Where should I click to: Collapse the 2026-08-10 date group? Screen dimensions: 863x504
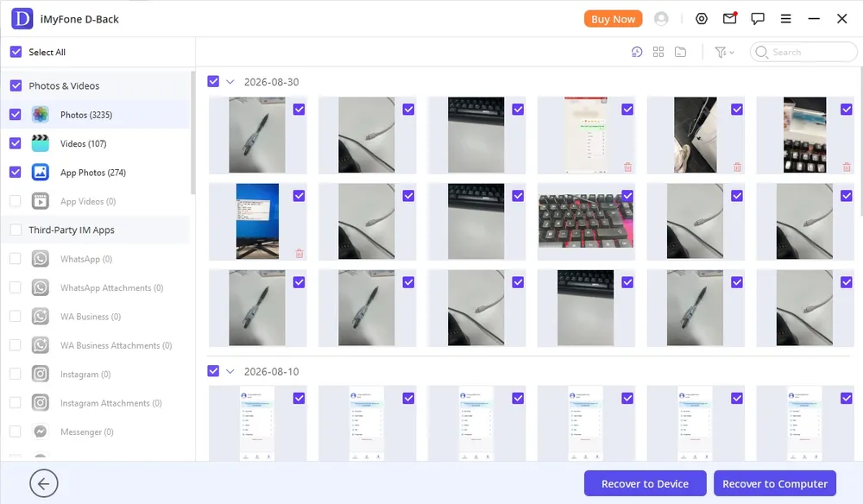230,372
